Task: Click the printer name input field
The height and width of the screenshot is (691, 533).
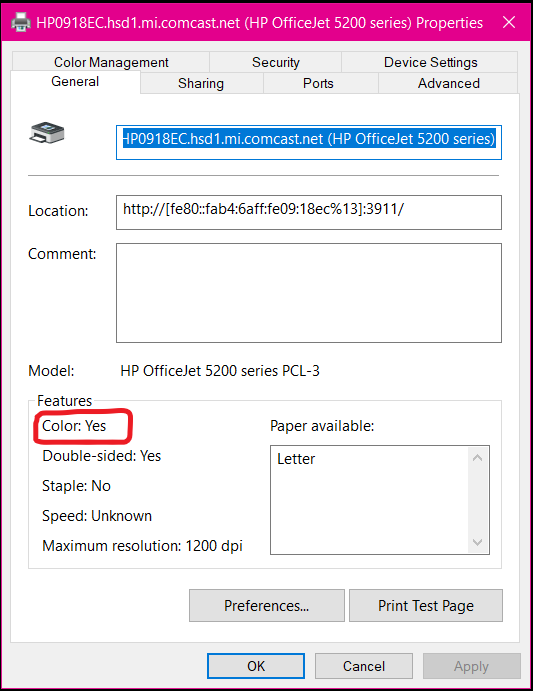Action: tap(309, 142)
